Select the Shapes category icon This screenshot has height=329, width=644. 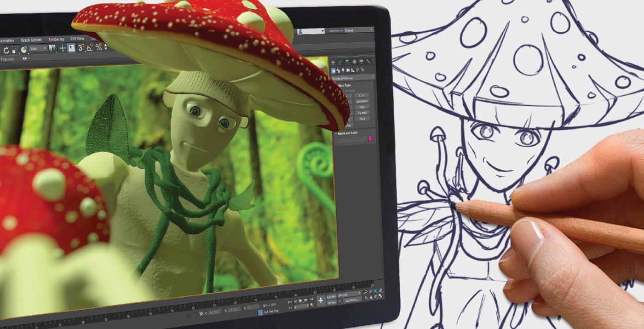pyautogui.click(x=339, y=70)
